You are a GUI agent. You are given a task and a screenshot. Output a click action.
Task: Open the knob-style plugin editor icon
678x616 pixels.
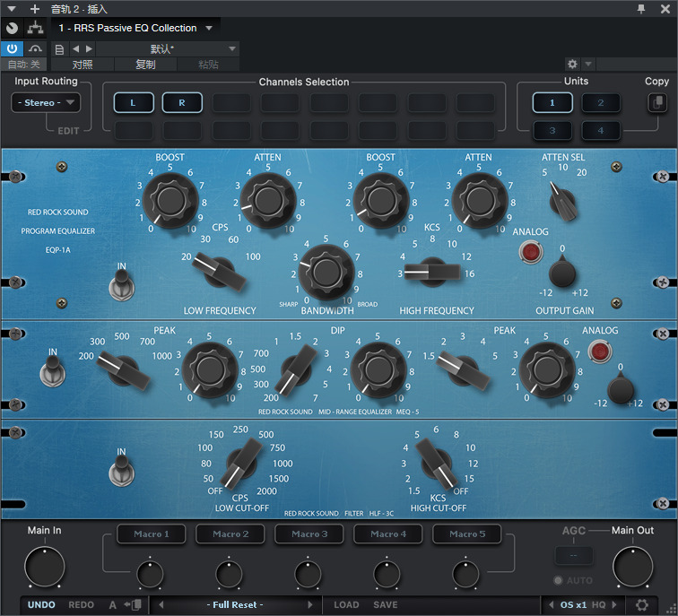coord(13,28)
